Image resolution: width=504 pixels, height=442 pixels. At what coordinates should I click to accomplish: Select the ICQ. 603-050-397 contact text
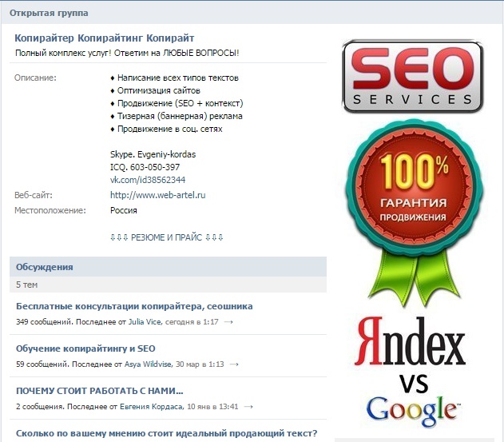pos(145,167)
